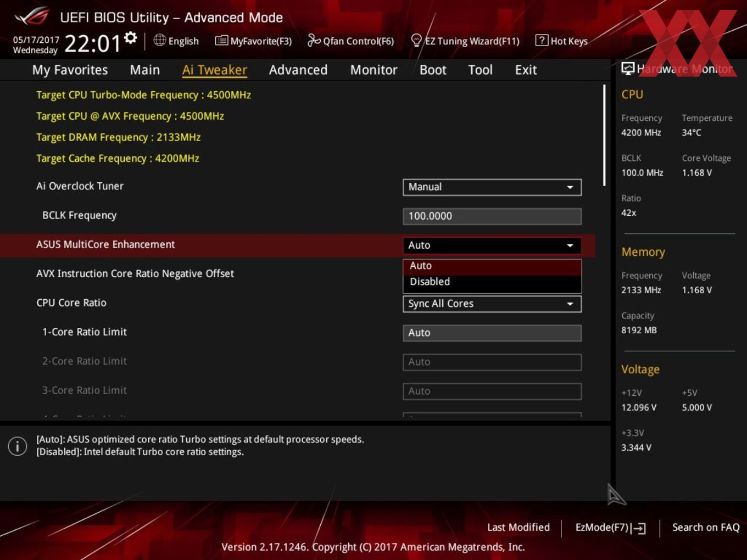Screen dimensions: 747x560
Task: Show Hot Keys list
Action: (x=561, y=41)
